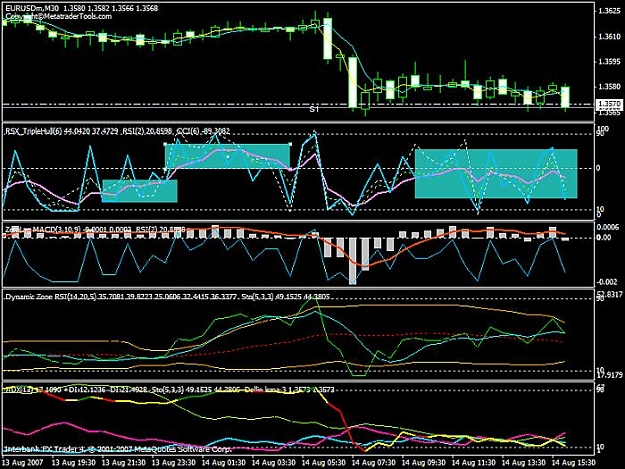Grab the top-left handle of the middle rectangle
This screenshot has height=469, width=625.
(x=165, y=144)
